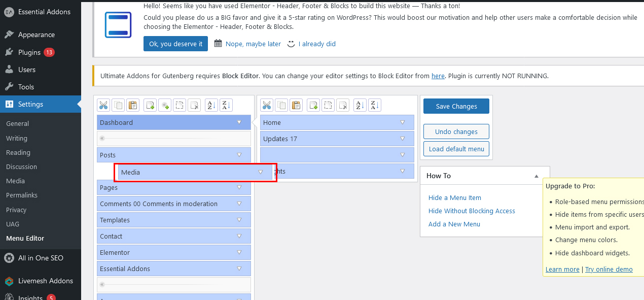644x300 pixels.
Task: Copy a menu item using the copy icon
Action: pos(118,105)
